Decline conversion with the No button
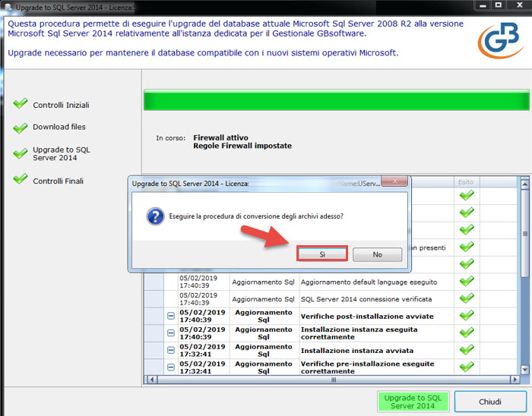Image resolution: width=532 pixels, height=416 pixels. point(377,254)
